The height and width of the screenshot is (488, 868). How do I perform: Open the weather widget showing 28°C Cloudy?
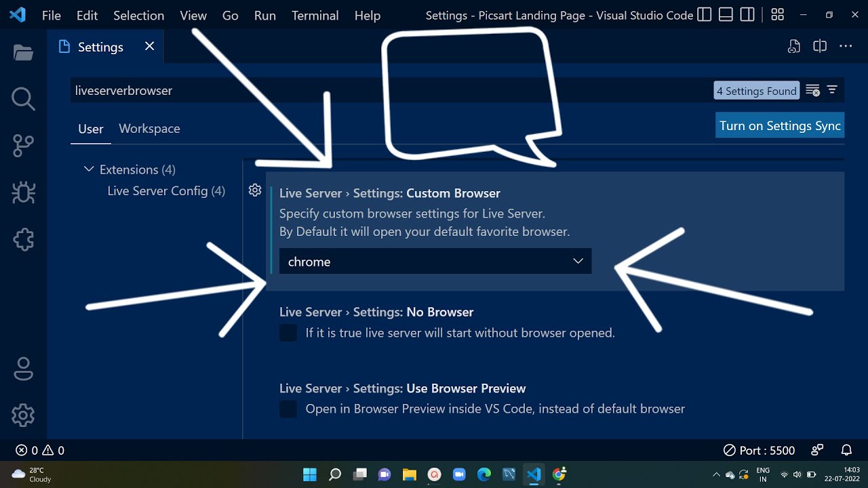(31, 474)
